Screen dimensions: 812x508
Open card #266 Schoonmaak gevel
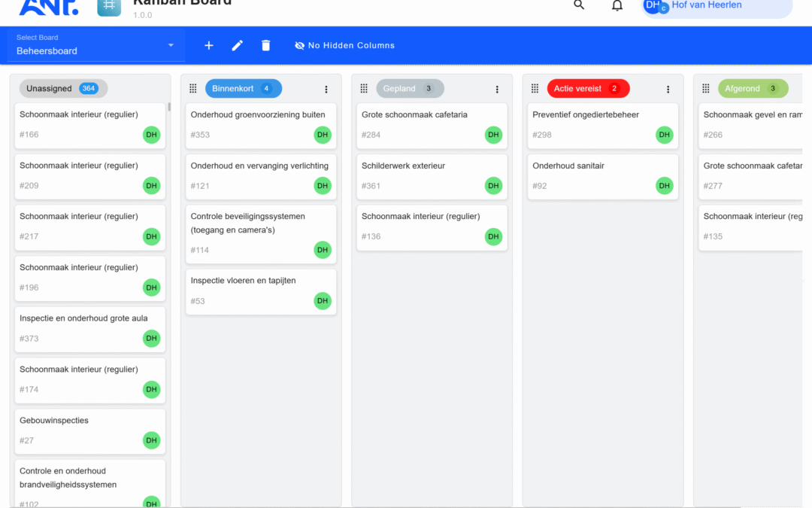pos(750,126)
